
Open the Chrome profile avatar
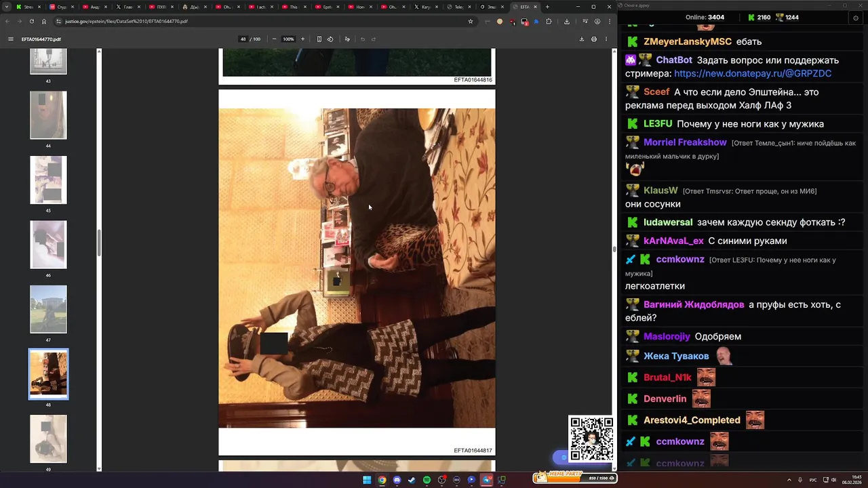[x=597, y=21]
